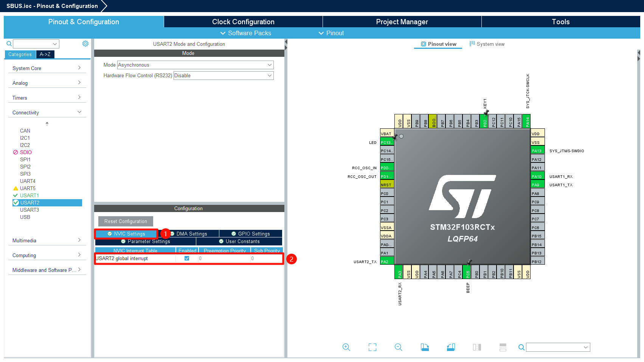This screenshot has width=644, height=362.
Task: Zoom out of the pinout view
Action: (399, 347)
